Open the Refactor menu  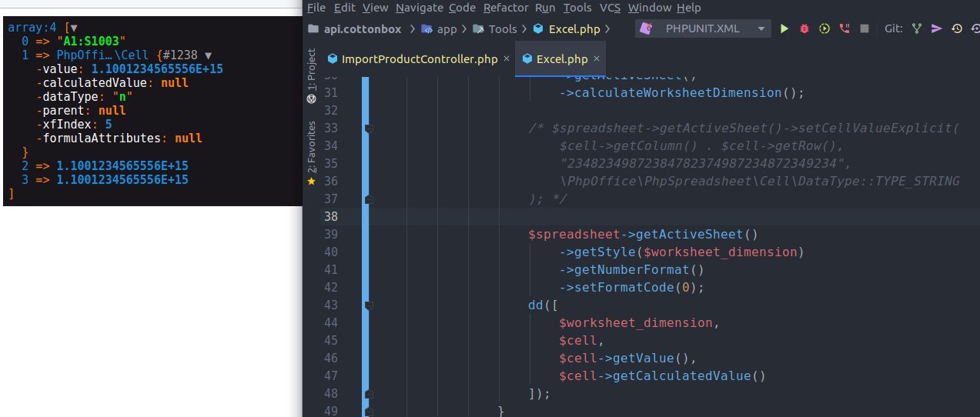[506, 8]
